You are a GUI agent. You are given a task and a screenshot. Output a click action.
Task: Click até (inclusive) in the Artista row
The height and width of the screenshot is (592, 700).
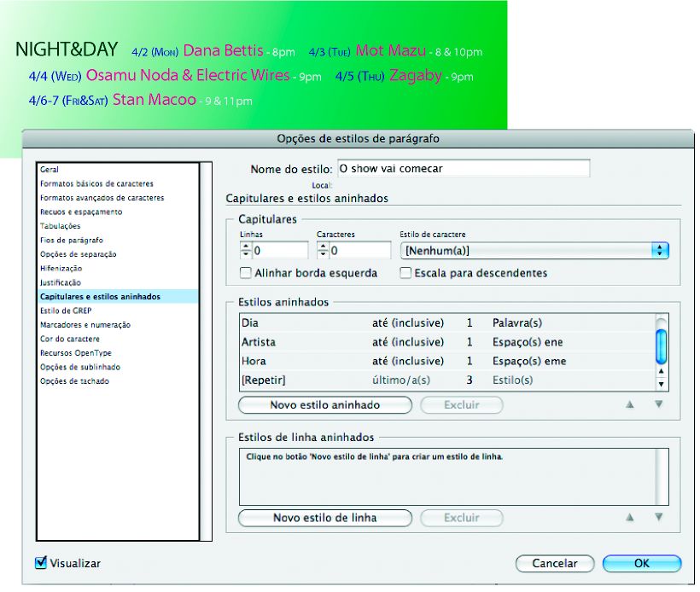(x=408, y=342)
